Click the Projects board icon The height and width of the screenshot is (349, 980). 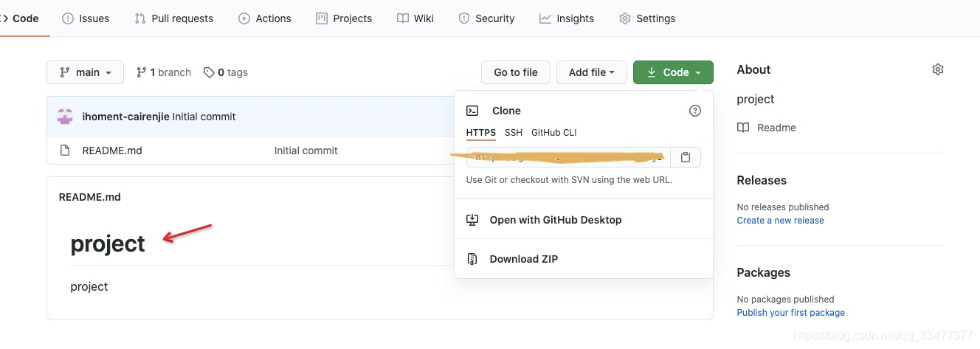pos(322,18)
